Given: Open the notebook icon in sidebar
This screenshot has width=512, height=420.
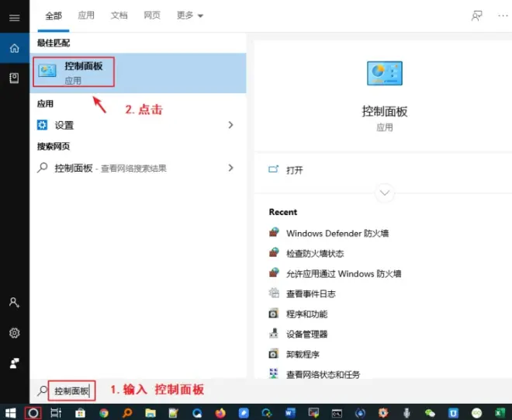Looking at the screenshot, I should pos(14,78).
